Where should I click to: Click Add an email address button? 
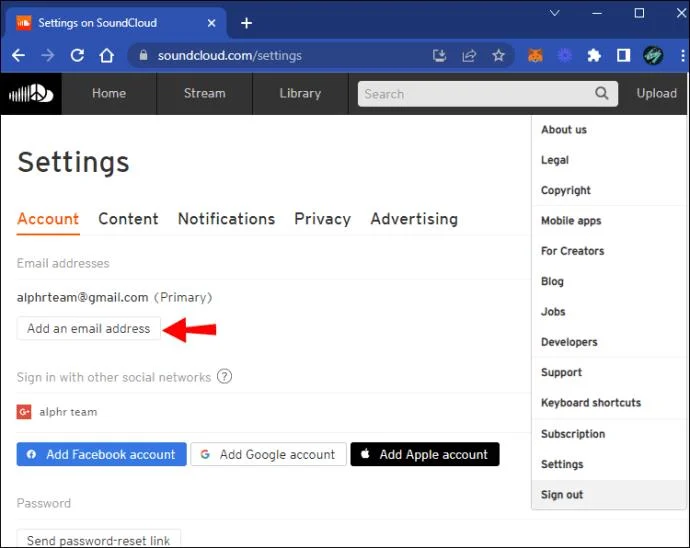click(x=88, y=328)
